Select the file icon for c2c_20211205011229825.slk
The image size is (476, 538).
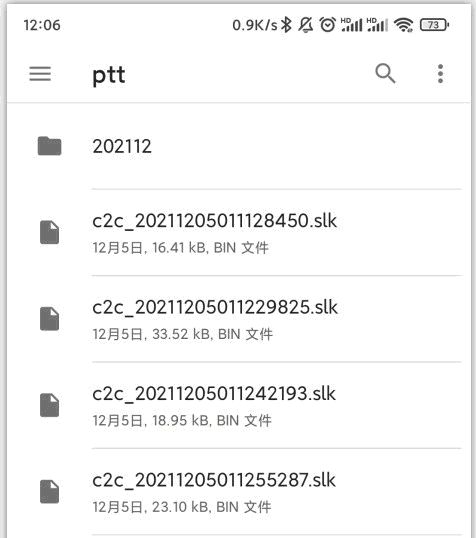[49, 319]
